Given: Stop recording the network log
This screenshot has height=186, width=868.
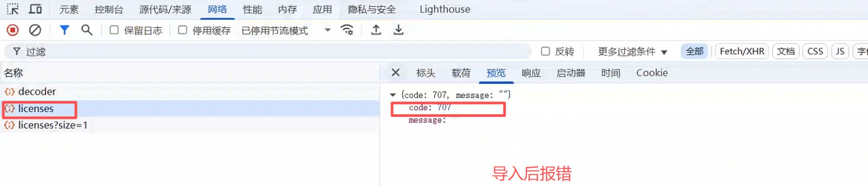Looking at the screenshot, I should (13, 30).
